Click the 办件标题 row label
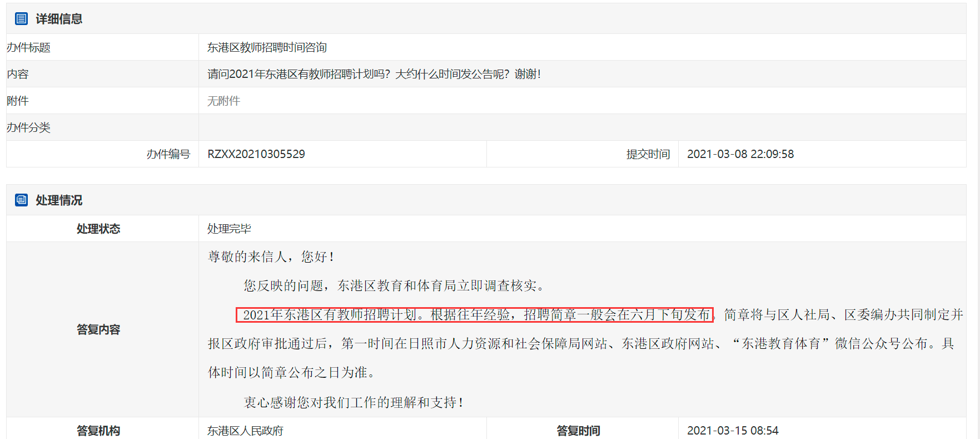 pos(29,48)
